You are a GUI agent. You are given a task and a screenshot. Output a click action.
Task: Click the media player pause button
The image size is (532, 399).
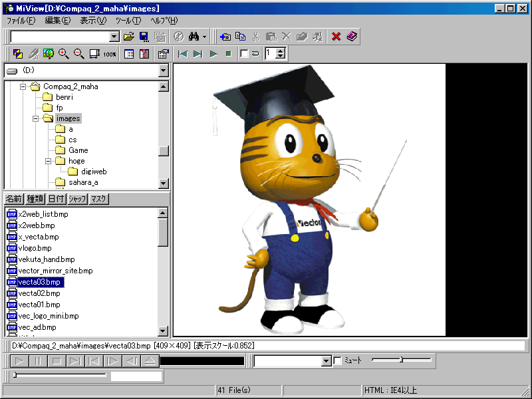point(38,360)
